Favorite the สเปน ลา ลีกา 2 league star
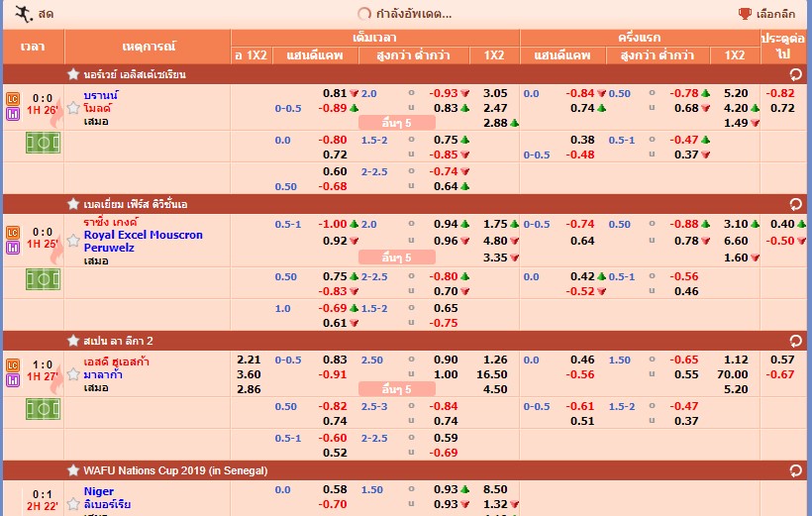This screenshot has height=516, width=812. 73,341
